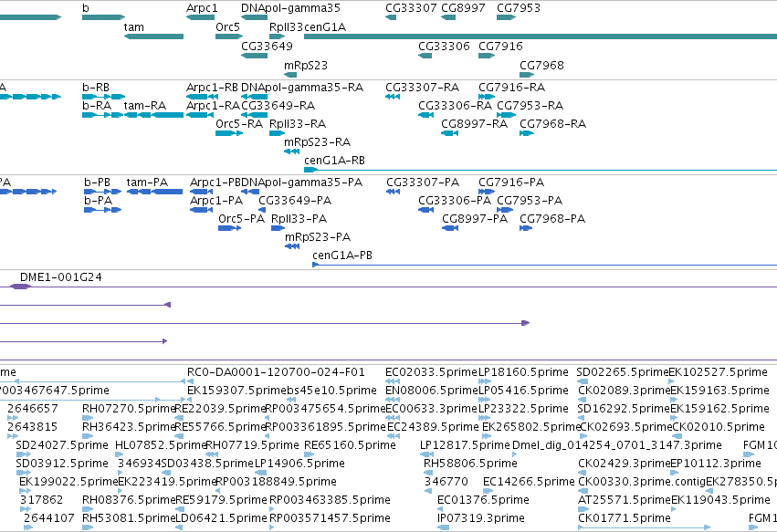The image size is (777, 532).
Task: Click the Orc5-RA transcript label
Action: (x=239, y=124)
